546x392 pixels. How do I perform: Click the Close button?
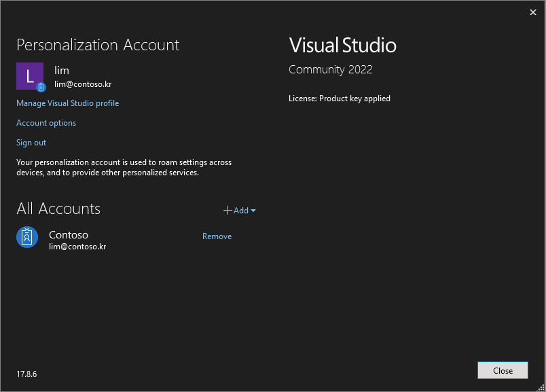click(503, 370)
